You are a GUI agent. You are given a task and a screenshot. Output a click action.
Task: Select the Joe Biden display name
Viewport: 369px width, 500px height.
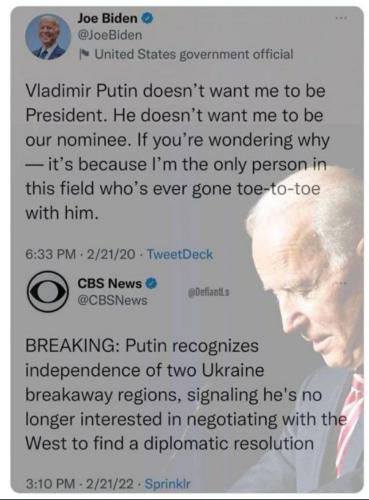107,18
